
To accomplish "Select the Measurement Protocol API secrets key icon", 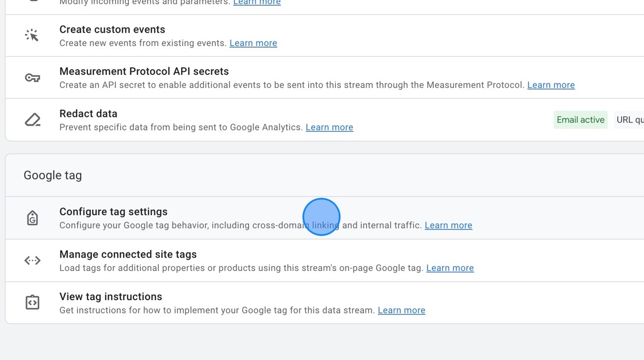I will point(33,77).
